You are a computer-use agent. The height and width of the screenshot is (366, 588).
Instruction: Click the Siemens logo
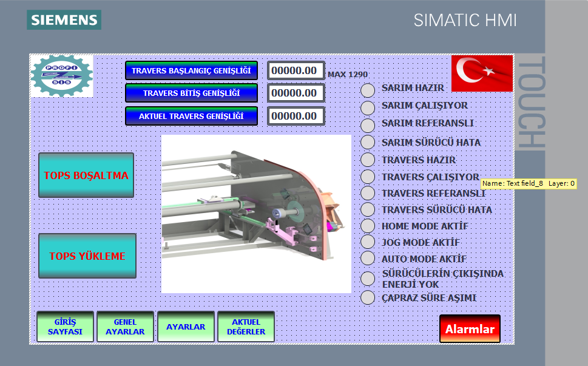pyautogui.click(x=64, y=19)
